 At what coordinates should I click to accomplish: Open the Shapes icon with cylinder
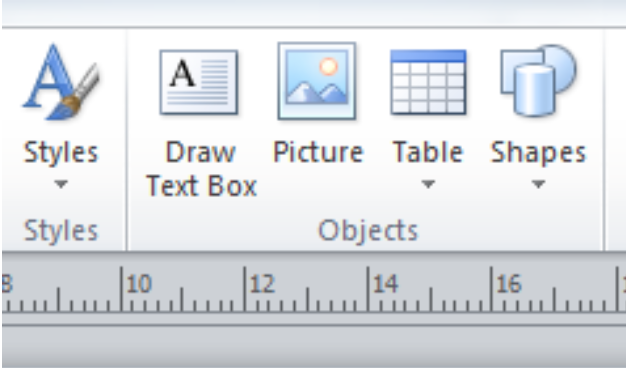point(538,81)
